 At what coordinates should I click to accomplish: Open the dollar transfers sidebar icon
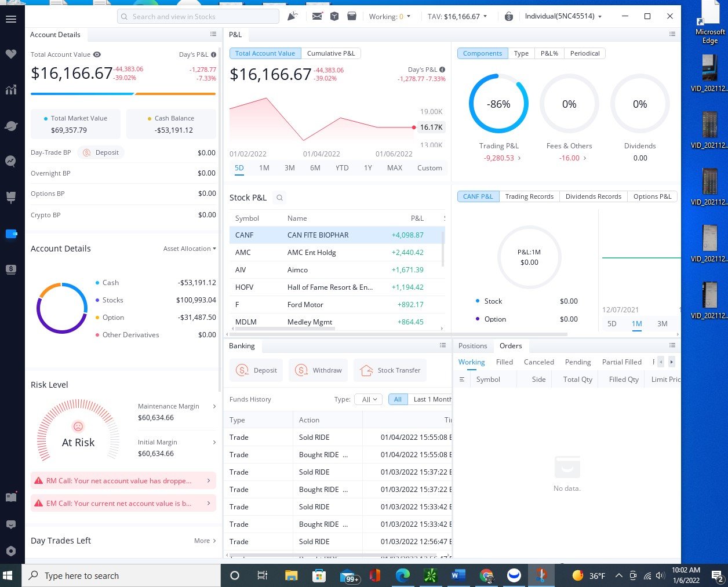click(x=10, y=269)
